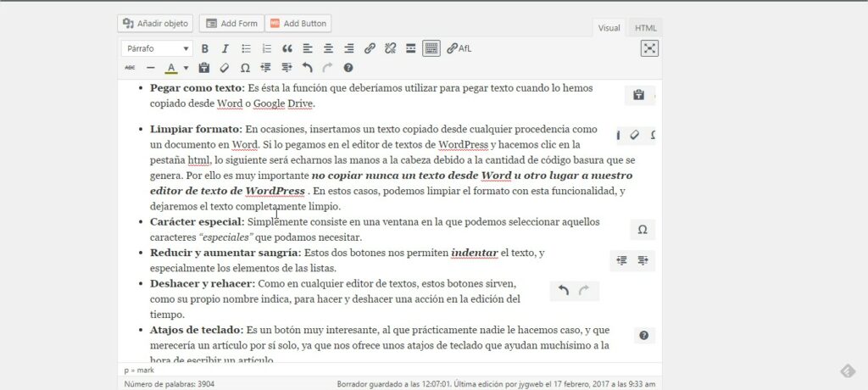
Task: Click 'Reducir y aumentar sangría:' heading
Action: click(x=225, y=253)
